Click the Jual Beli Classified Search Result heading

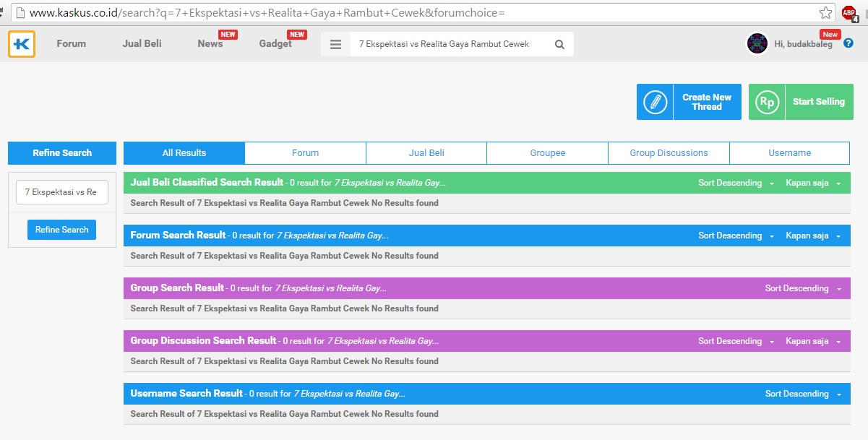point(207,183)
